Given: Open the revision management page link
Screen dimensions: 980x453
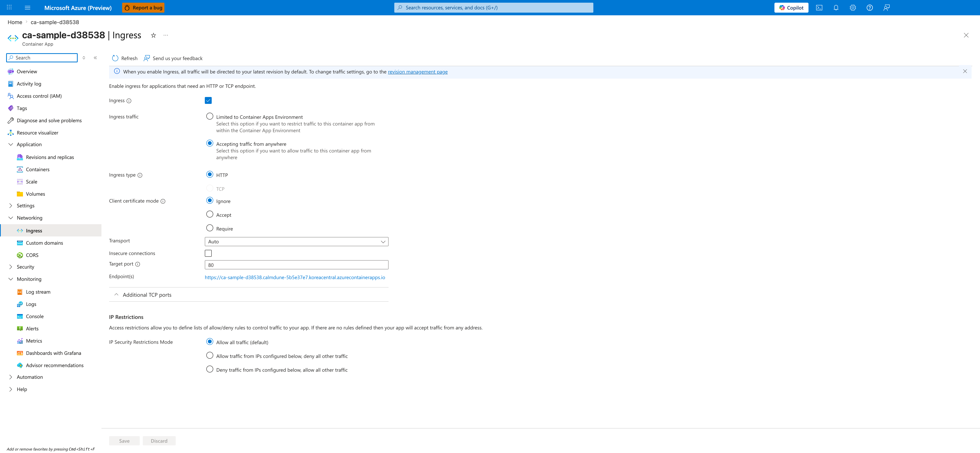Looking at the screenshot, I should pyautogui.click(x=418, y=72).
